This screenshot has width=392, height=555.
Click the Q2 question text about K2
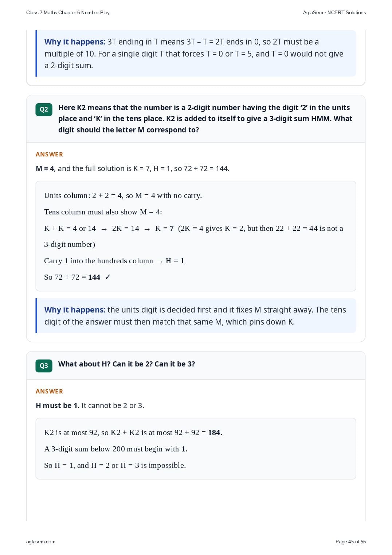click(205, 119)
